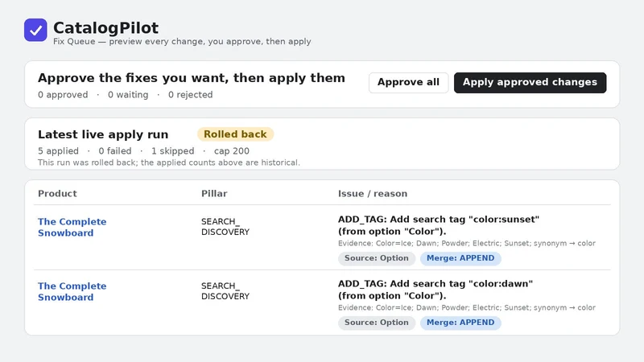Viewport: 644px width, 362px height.
Task: Click SEARCH_DISCOVERY pillar in the color:dawn row
Action: pos(225,291)
